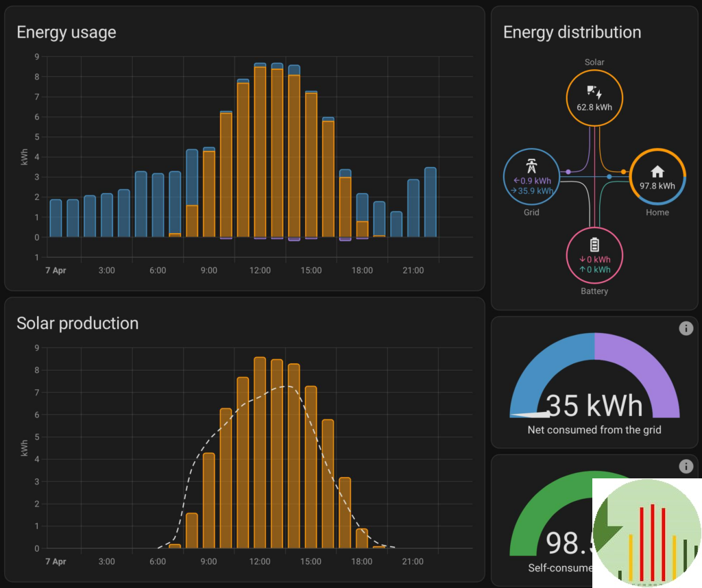This screenshot has height=588, width=702.
Task: Click the Energy usage card title
Action: point(66,32)
